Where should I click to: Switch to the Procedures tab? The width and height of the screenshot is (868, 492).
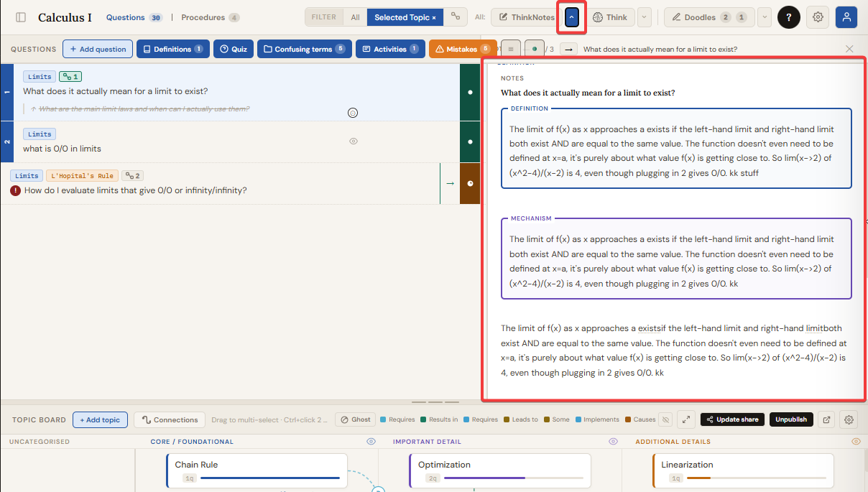210,17
